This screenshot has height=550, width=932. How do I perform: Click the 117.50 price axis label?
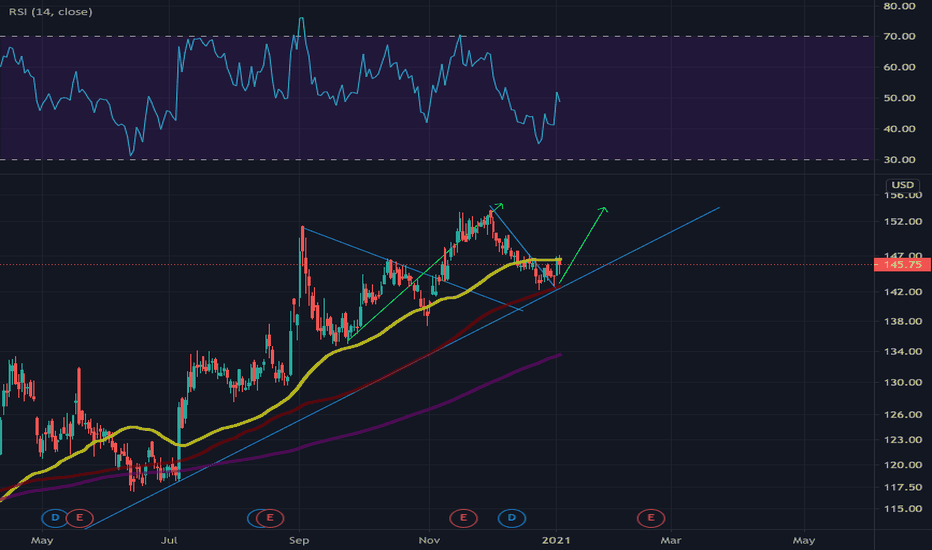pos(902,488)
